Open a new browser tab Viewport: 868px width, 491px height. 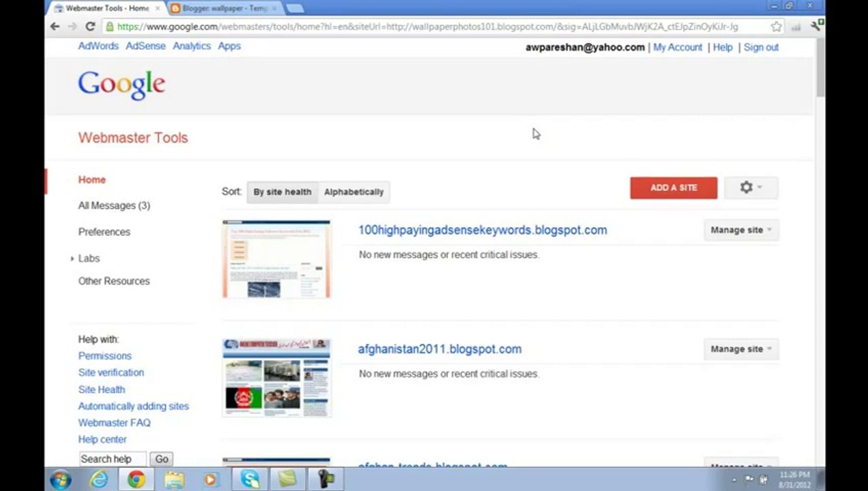pos(295,8)
